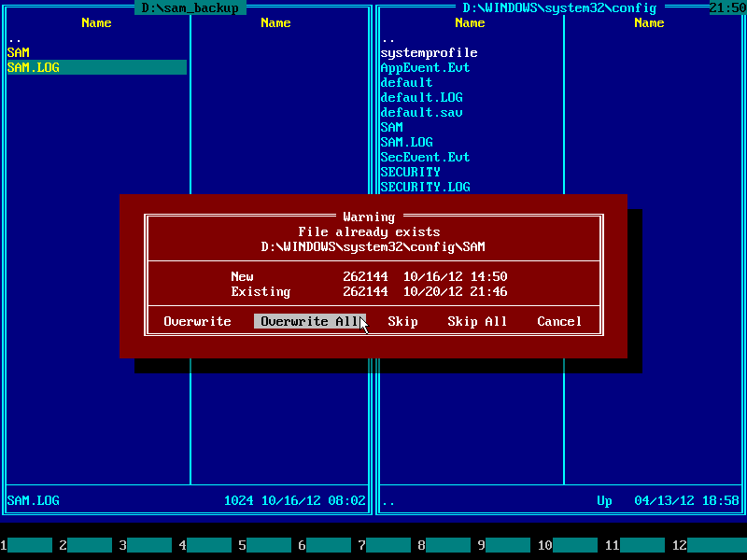This screenshot has width=747, height=560.
Task: Click the D:\sam_backup panel title
Action: pyautogui.click(x=190, y=7)
